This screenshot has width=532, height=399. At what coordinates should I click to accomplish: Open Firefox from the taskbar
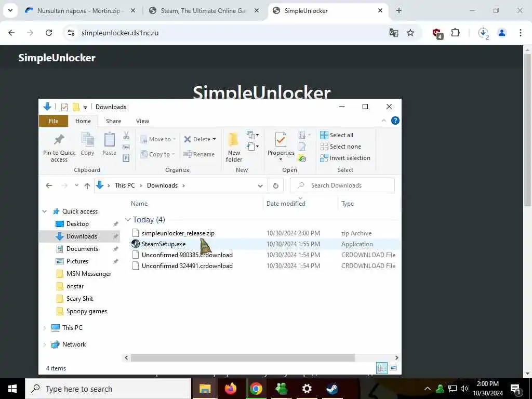coord(231,389)
